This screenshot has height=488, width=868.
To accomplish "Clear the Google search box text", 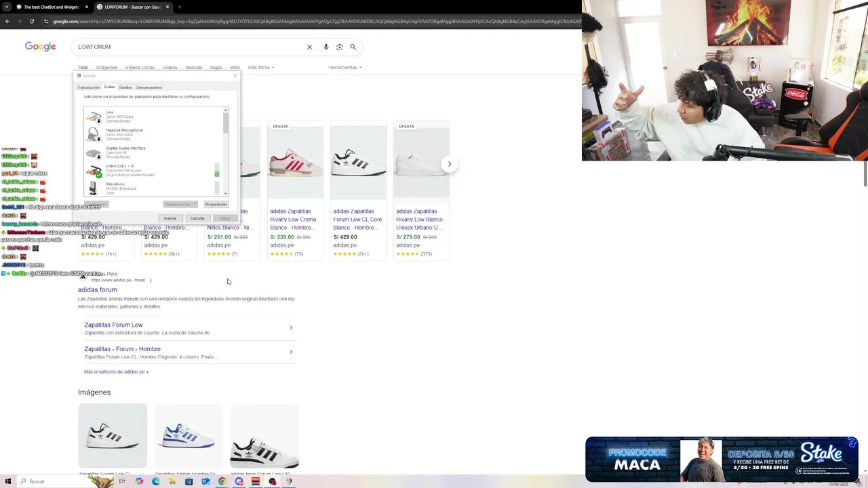I will 309,47.
